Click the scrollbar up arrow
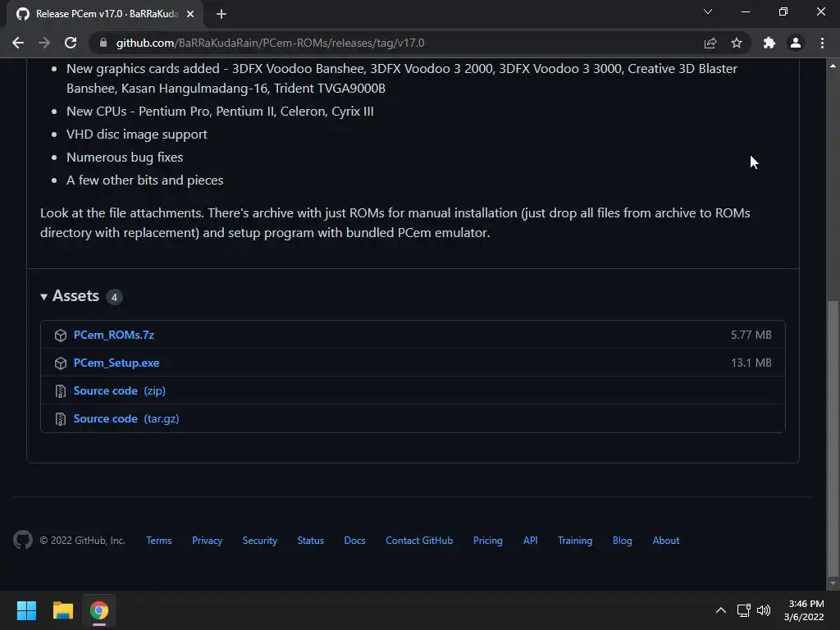 point(833,66)
